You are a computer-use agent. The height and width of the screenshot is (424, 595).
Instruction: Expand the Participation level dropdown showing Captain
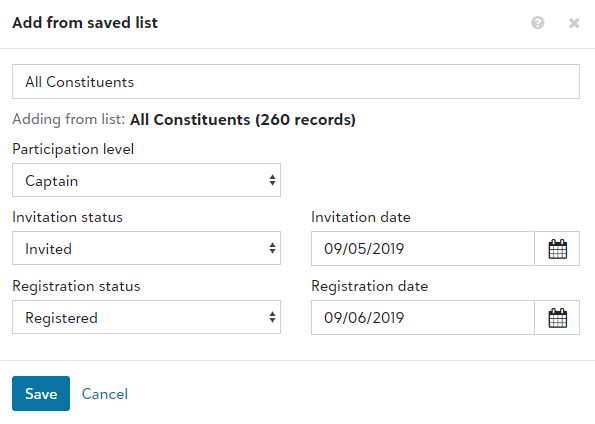(146, 180)
